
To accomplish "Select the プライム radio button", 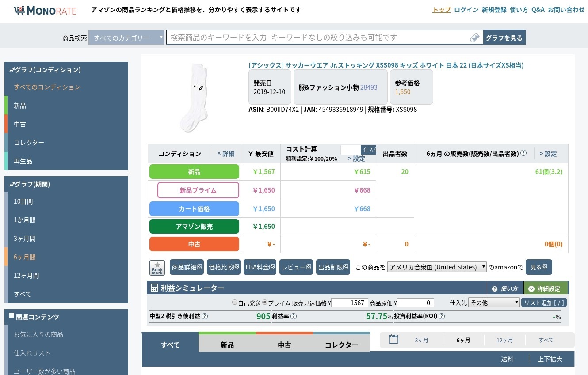I will click(x=265, y=303).
